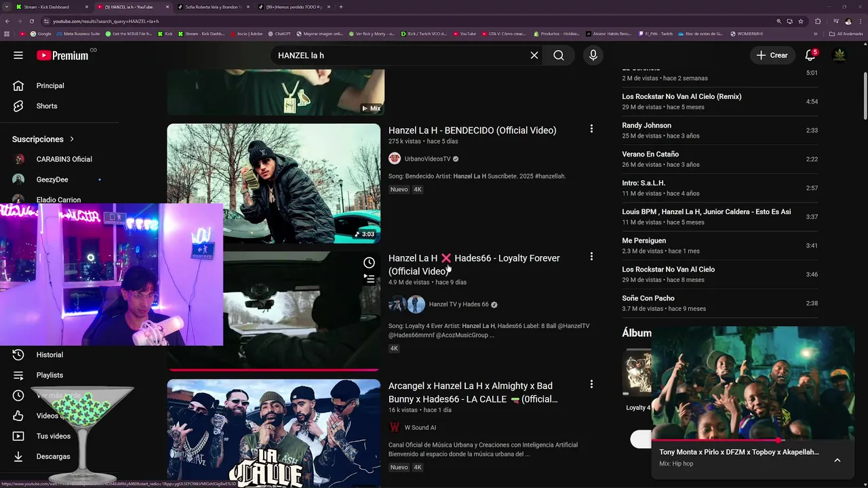Open YouTube notifications bell
The height and width of the screenshot is (488, 868).
810,56
